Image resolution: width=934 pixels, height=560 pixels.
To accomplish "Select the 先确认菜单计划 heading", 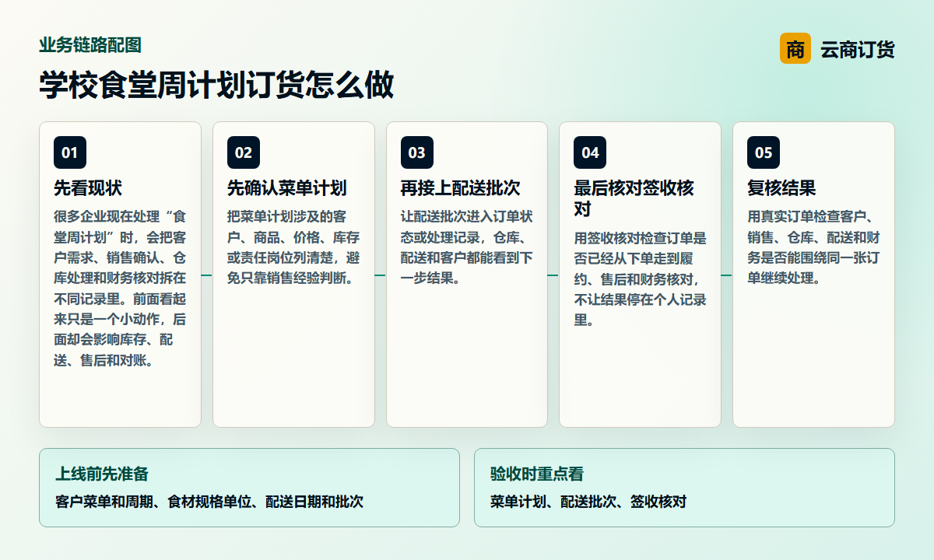I will pyautogui.click(x=287, y=188).
